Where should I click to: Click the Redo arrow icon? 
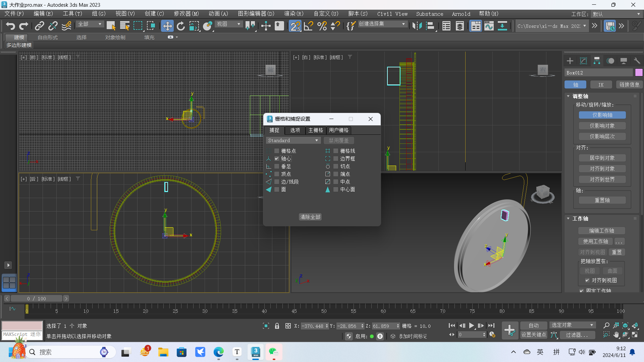(x=23, y=26)
